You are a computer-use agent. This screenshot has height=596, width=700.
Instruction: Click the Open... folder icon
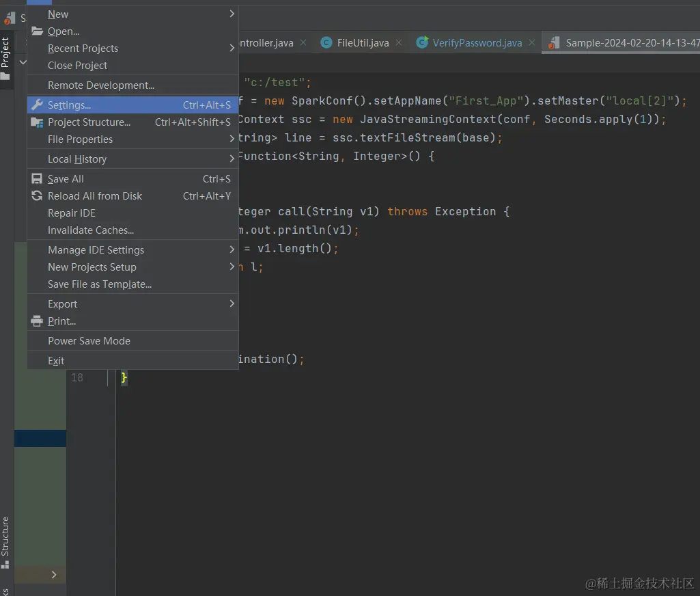[37, 31]
